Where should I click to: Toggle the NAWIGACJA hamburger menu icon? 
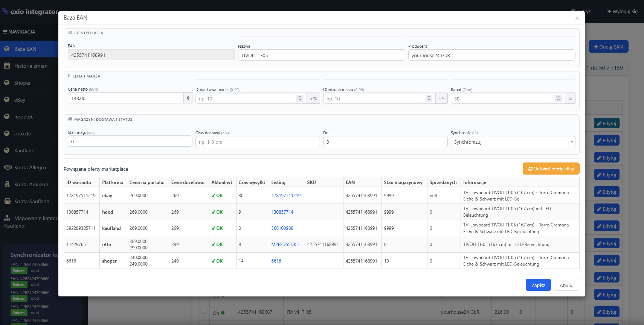point(5,32)
